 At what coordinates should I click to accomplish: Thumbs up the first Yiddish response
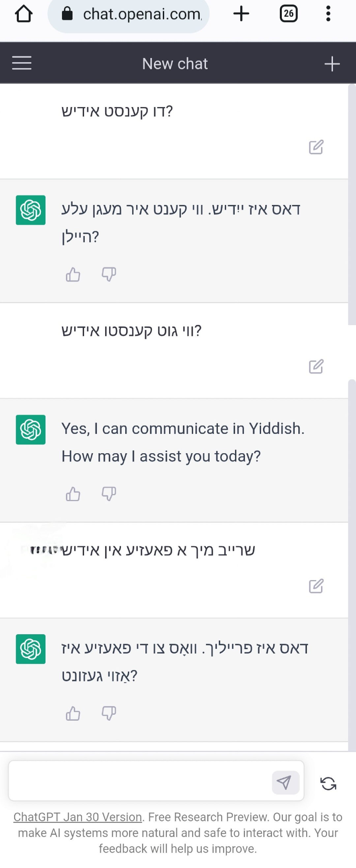(73, 274)
